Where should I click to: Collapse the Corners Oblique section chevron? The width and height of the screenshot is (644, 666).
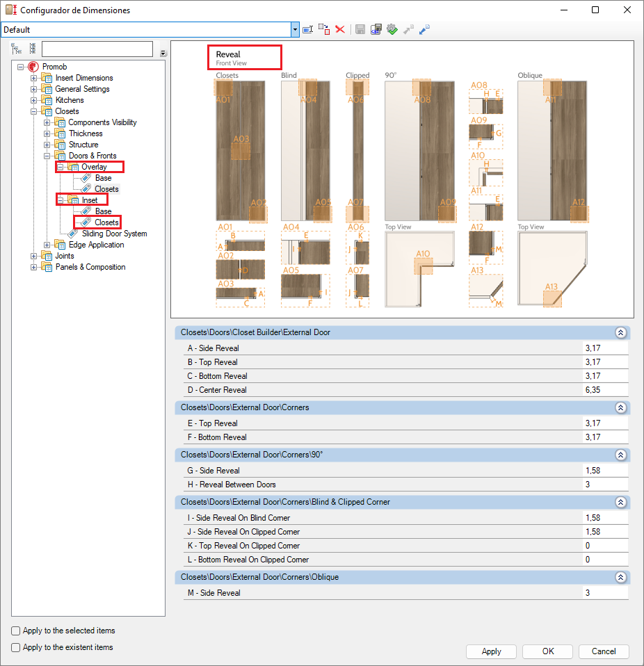pyautogui.click(x=620, y=577)
